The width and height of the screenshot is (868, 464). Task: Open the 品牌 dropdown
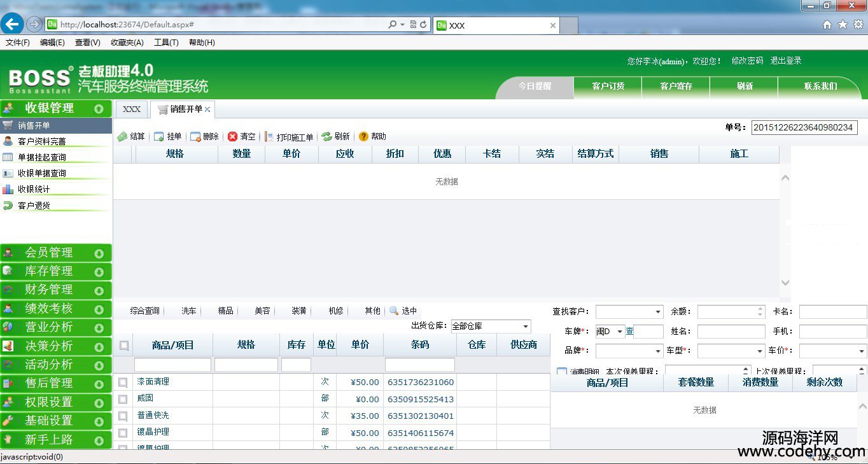point(658,351)
